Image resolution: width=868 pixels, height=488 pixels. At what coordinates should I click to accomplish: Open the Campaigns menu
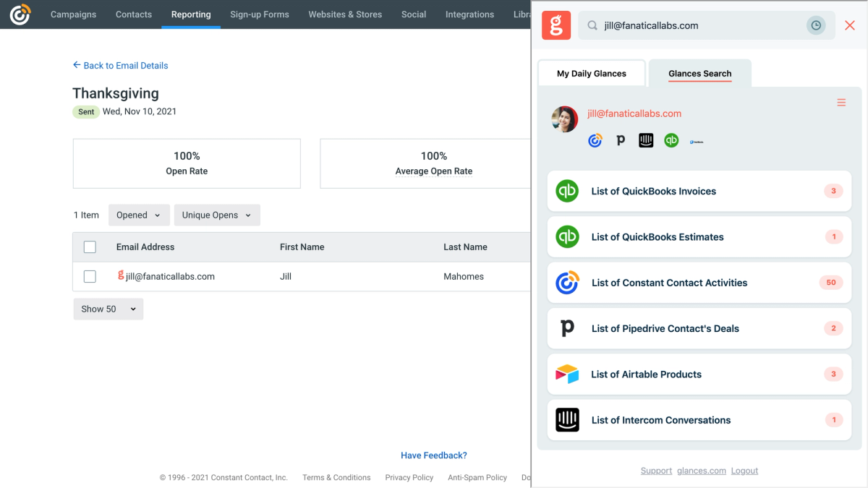pyautogui.click(x=73, y=14)
